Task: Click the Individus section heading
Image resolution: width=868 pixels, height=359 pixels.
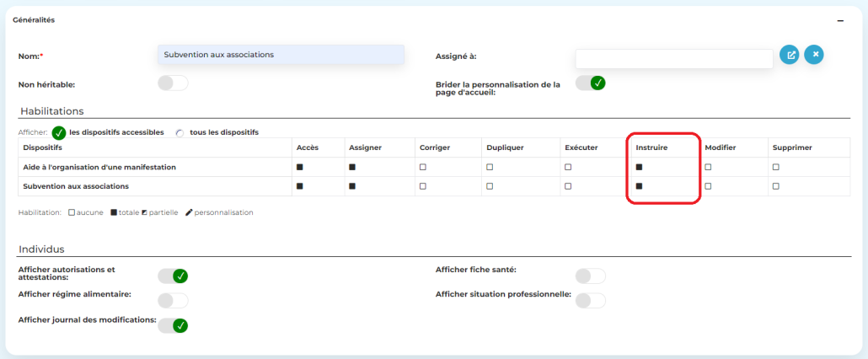Action: pos(41,249)
